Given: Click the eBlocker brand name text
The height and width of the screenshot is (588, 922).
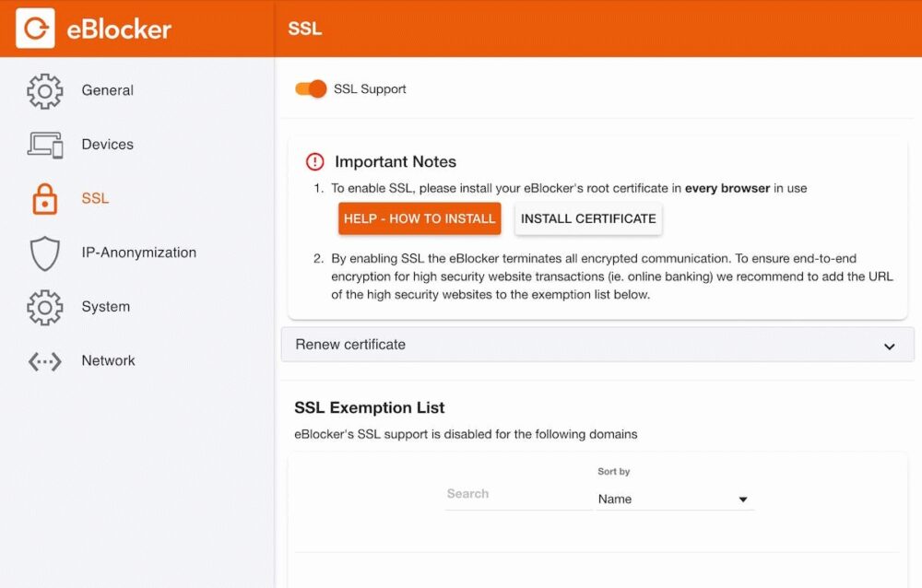Looking at the screenshot, I should coord(119,29).
